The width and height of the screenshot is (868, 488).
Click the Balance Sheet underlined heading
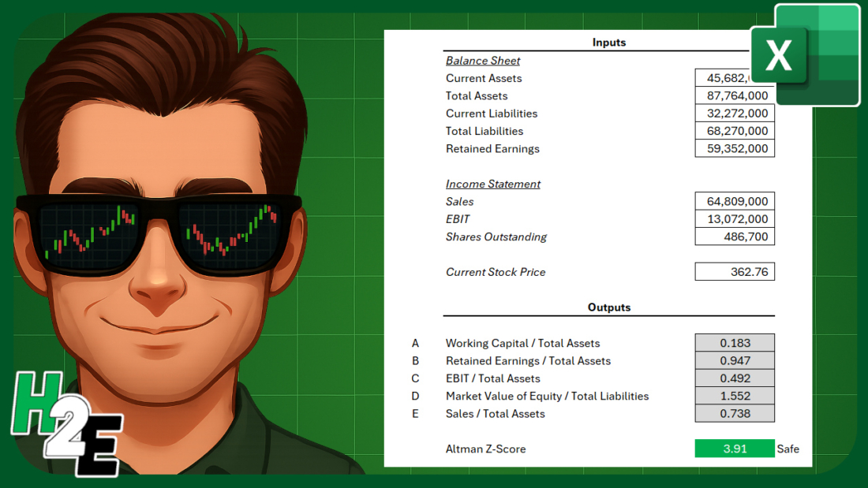tap(483, 61)
